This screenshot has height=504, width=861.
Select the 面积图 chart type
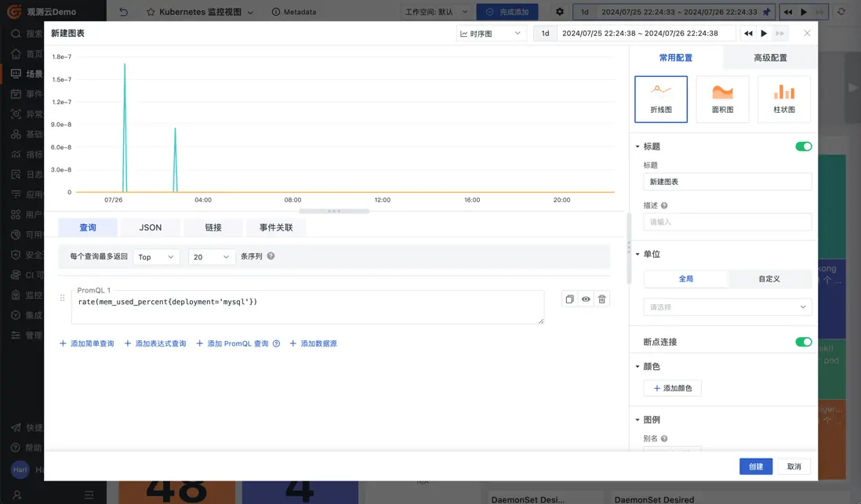tap(721, 99)
